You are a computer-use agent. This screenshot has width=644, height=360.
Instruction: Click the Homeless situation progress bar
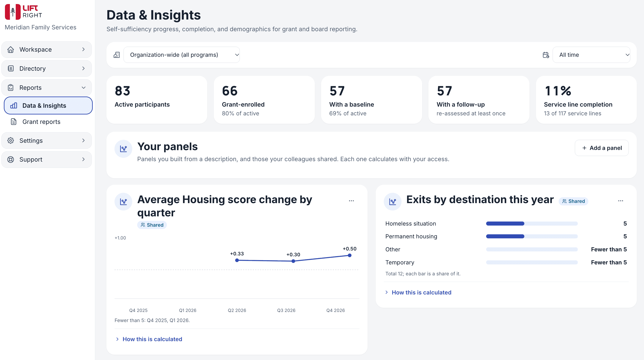(532, 224)
